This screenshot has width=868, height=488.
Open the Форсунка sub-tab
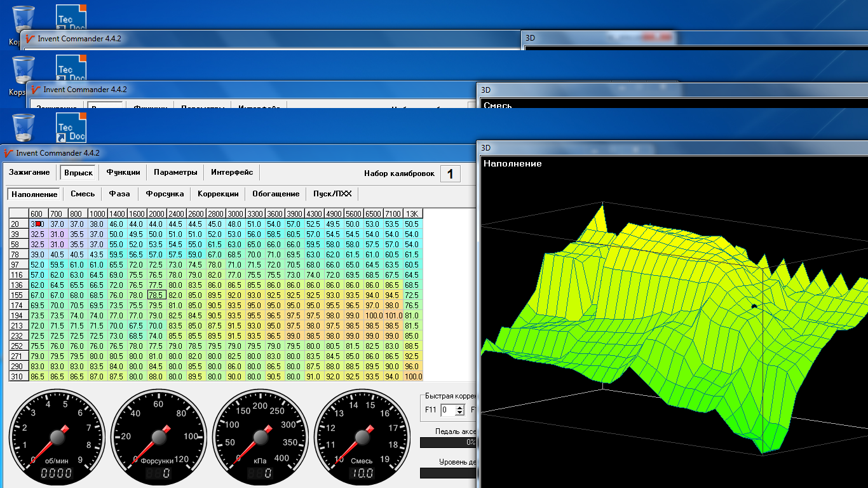(x=165, y=194)
